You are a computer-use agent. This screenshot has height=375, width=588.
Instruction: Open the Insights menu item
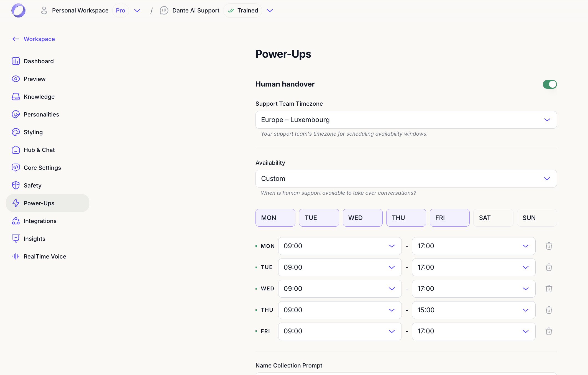(48, 239)
